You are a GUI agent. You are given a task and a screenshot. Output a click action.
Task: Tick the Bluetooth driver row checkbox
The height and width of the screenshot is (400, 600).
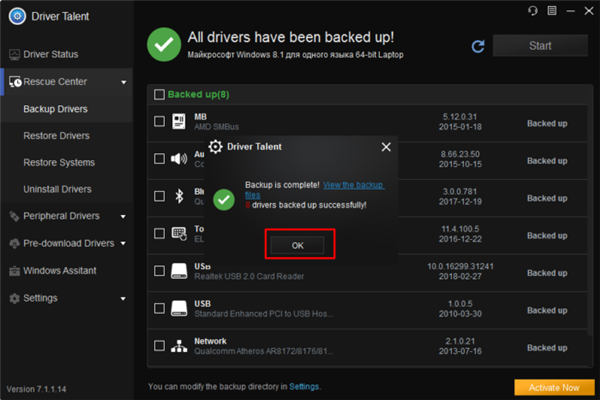pyautogui.click(x=159, y=196)
